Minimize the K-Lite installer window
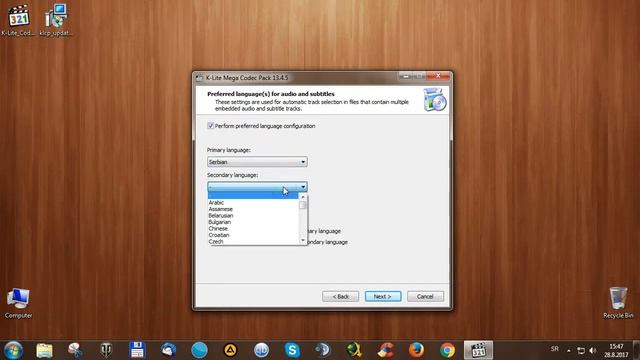This screenshot has height=360, width=640. click(x=406, y=76)
